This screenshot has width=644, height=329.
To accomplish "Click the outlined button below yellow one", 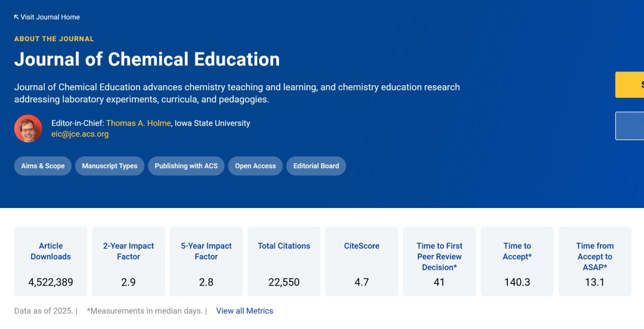I will pos(630,126).
